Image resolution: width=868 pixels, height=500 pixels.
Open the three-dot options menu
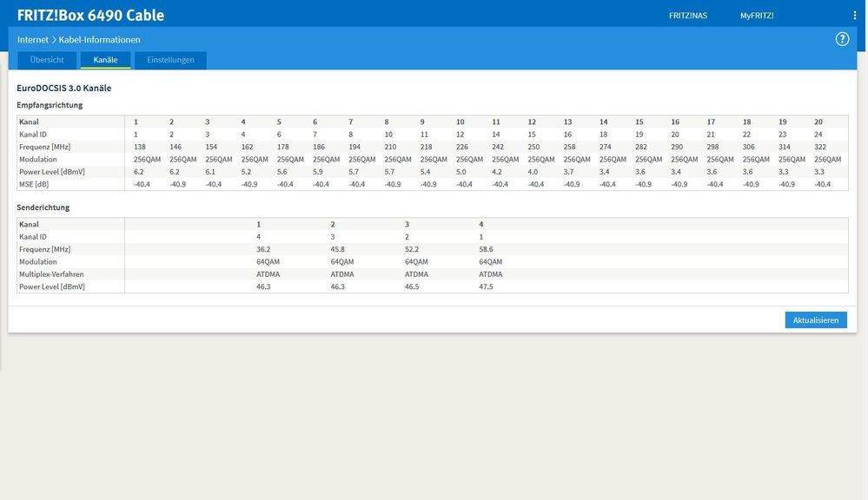pyautogui.click(x=855, y=16)
